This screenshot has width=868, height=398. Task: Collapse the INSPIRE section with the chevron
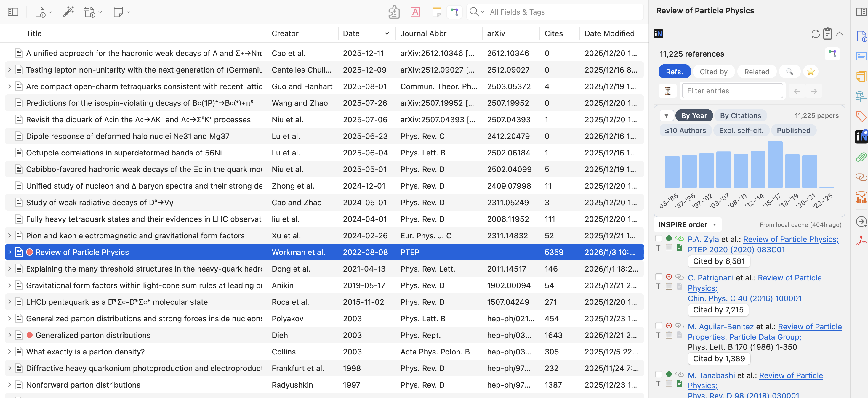click(839, 34)
